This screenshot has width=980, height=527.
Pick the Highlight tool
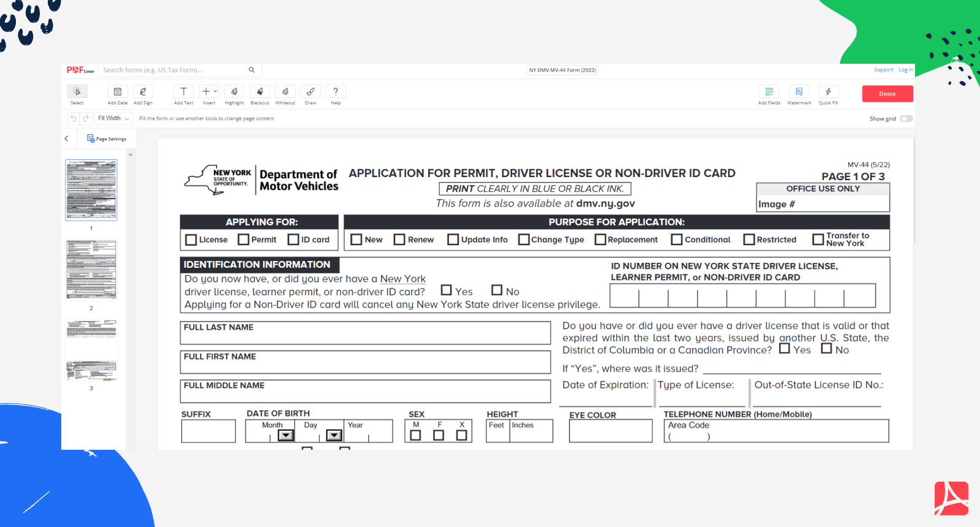click(234, 92)
